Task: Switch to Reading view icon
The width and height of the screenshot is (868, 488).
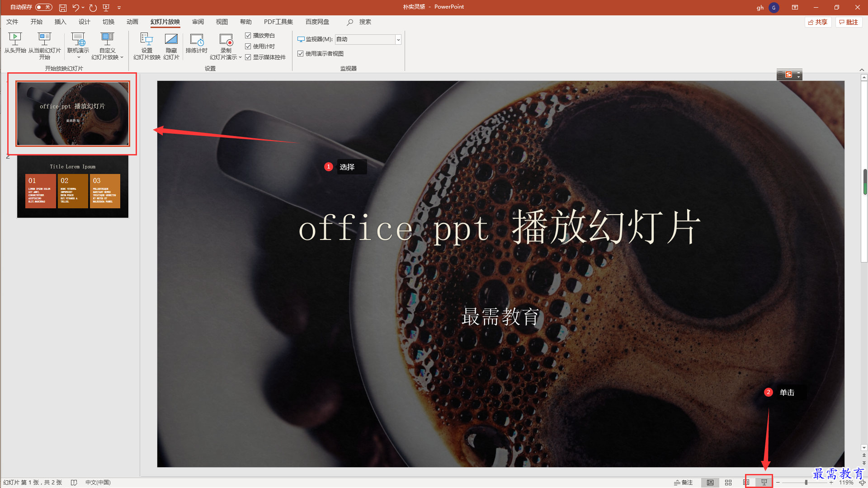Action: tap(746, 483)
